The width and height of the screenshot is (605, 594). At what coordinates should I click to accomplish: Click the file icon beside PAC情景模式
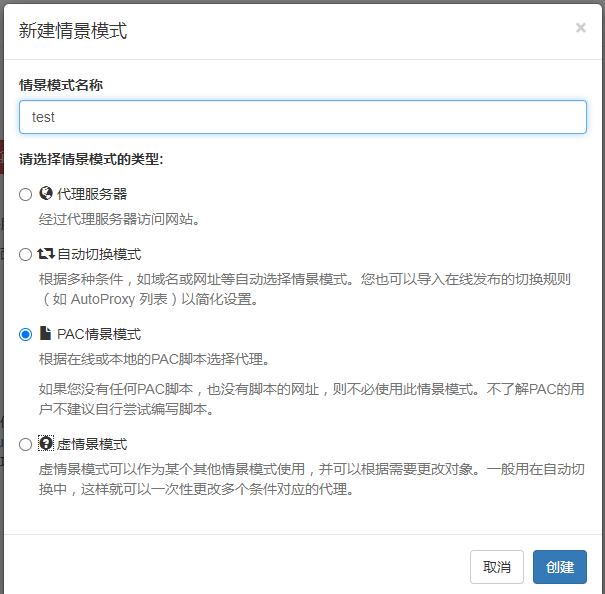(x=46, y=333)
